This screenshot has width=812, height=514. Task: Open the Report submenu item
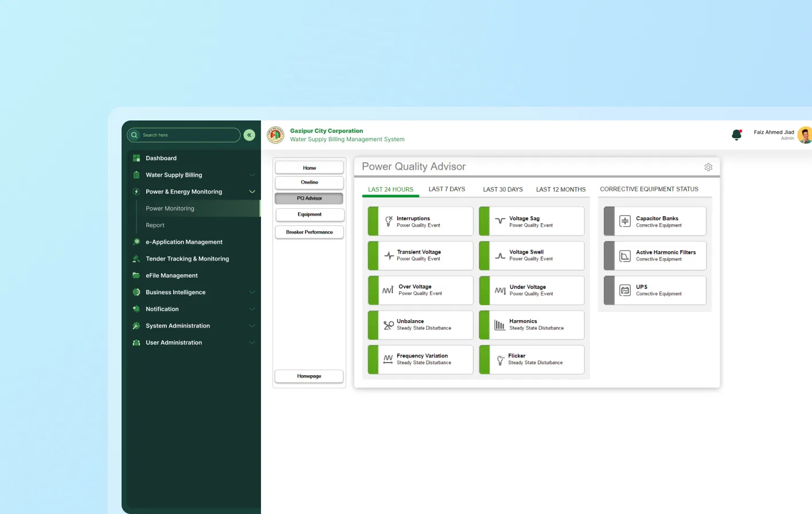[155, 225]
